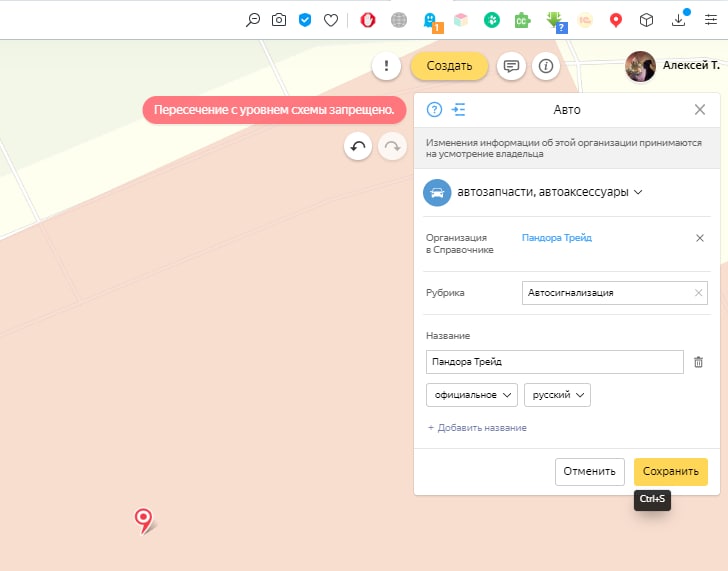The width and height of the screenshot is (728, 571).
Task: Click the blue car category icon
Action: pos(437,192)
